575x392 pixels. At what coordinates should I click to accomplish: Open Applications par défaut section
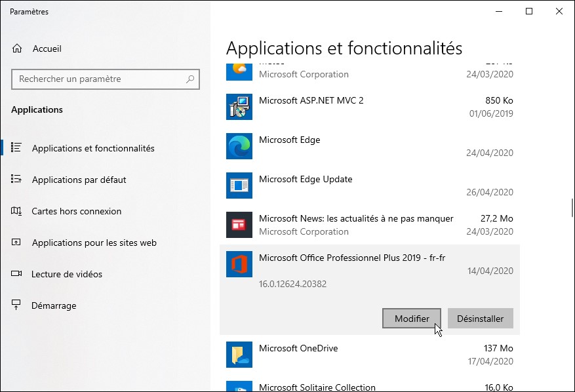click(x=79, y=180)
